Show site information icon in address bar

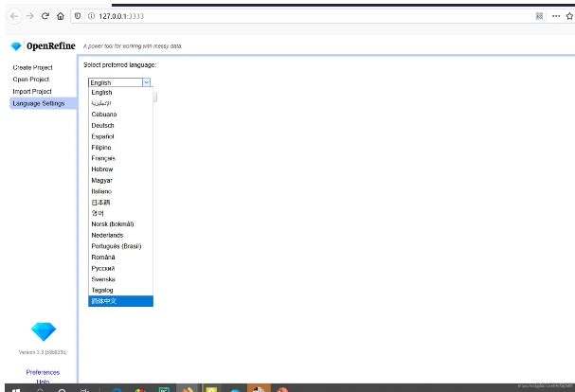(x=91, y=16)
